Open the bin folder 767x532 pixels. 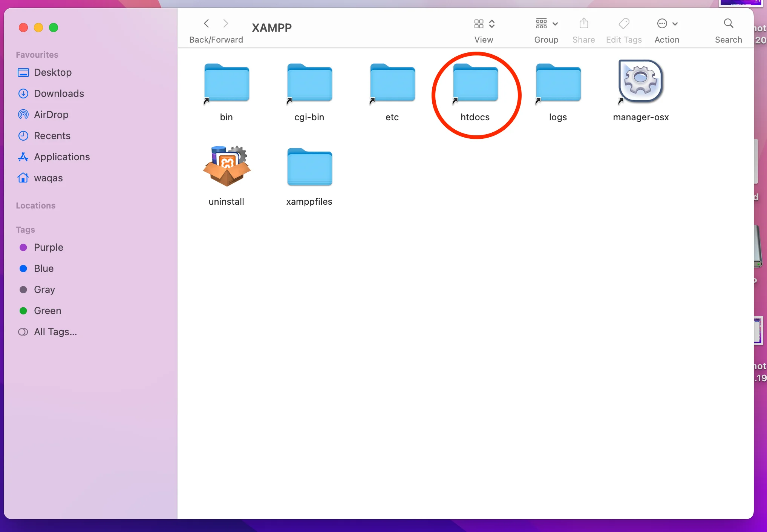pyautogui.click(x=227, y=83)
